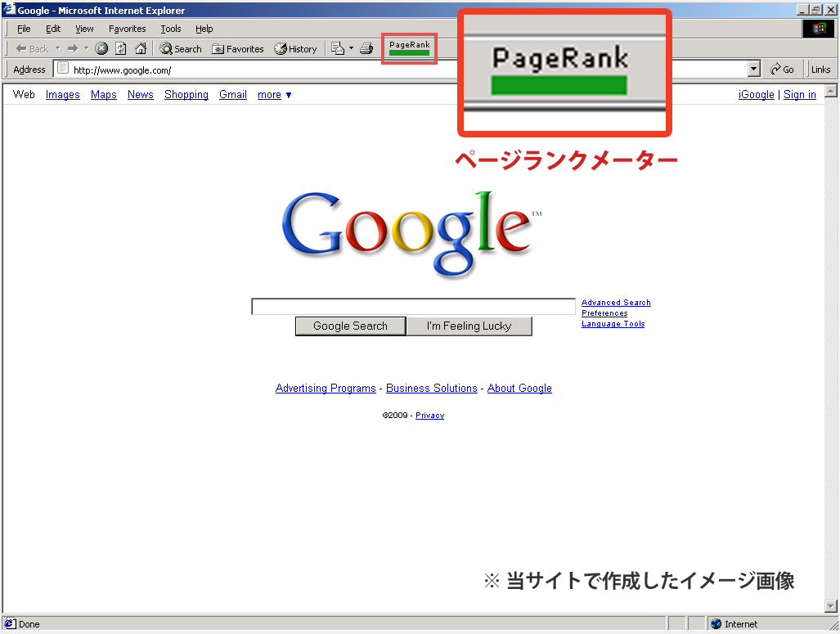Open the Tools menu
This screenshot has width=840, height=634.
pyautogui.click(x=171, y=29)
